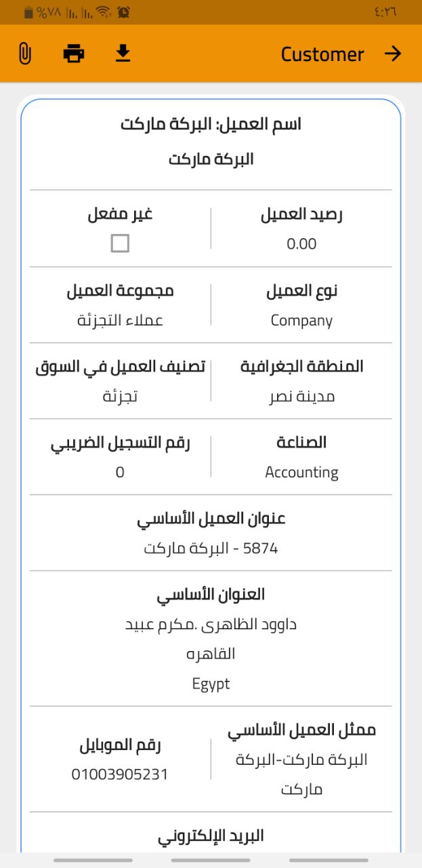Tap the territory value مدينة نصر
422x868 pixels.
(x=301, y=396)
